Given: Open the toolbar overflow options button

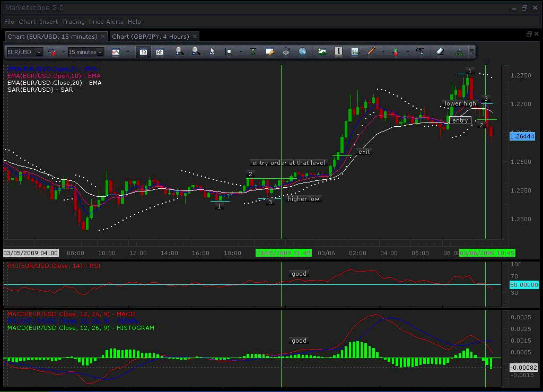Looking at the screenshot, I should (x=471, y=51).
